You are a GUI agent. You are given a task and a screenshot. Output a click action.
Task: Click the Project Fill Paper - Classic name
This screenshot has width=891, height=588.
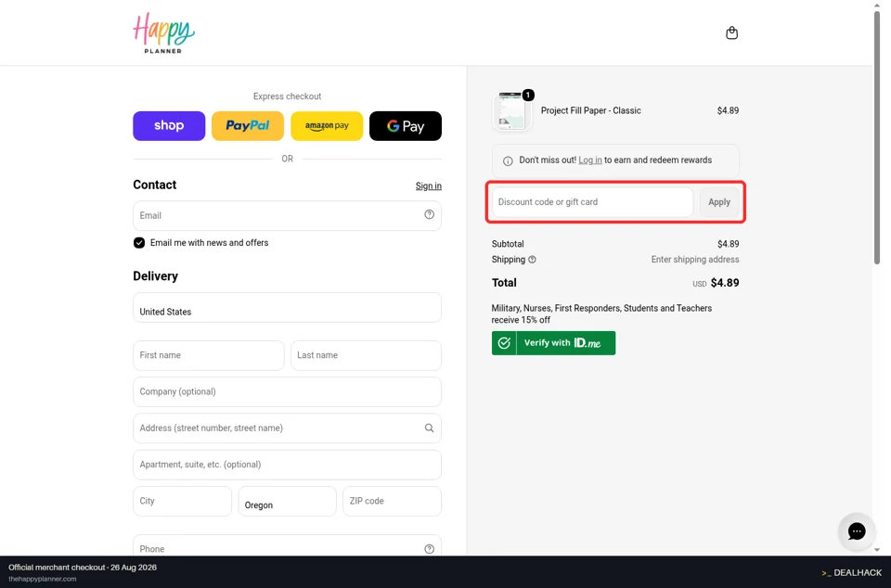point(590,110)
